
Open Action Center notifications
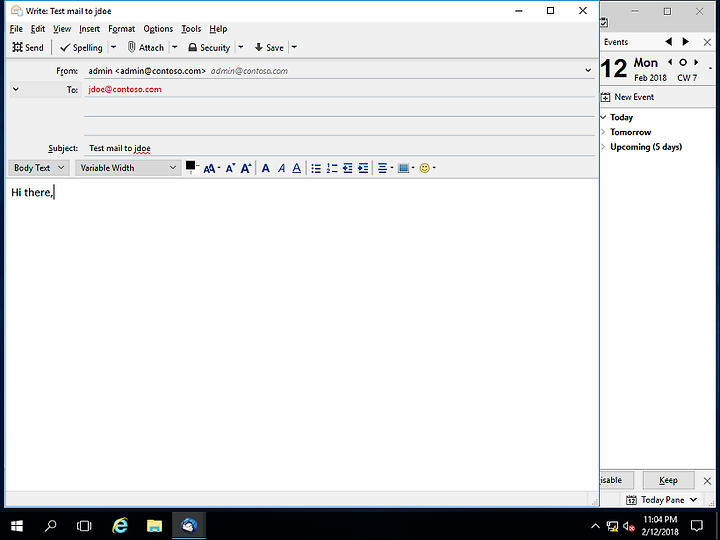point(697,526)
